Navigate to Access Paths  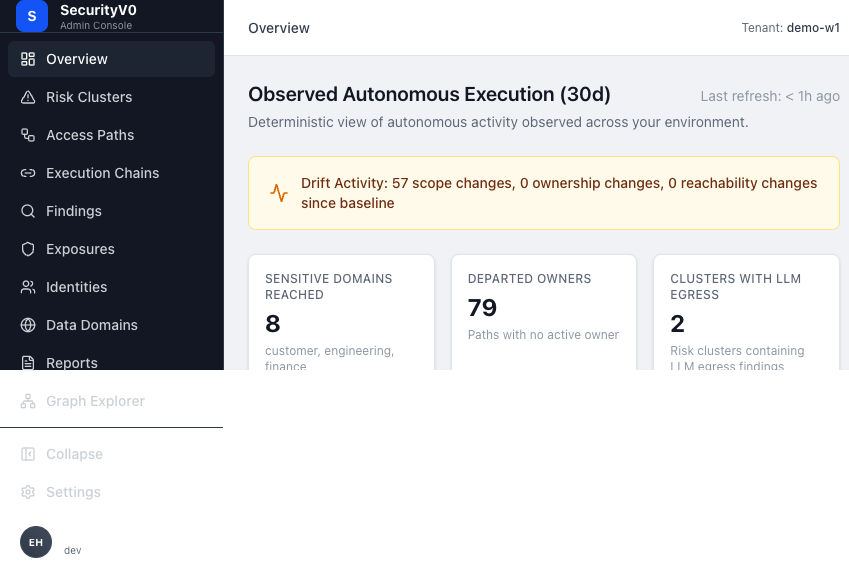coord(112,135)
